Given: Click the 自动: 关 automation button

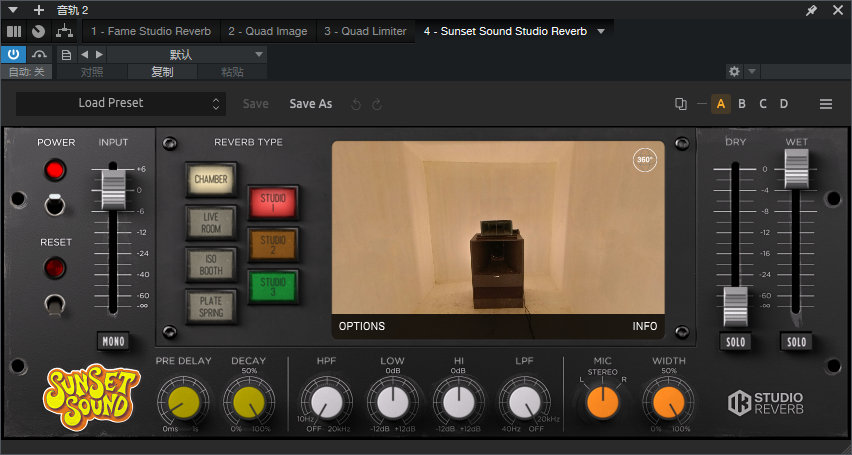Looking at the screenshot, I should click(x=27, y=72).
